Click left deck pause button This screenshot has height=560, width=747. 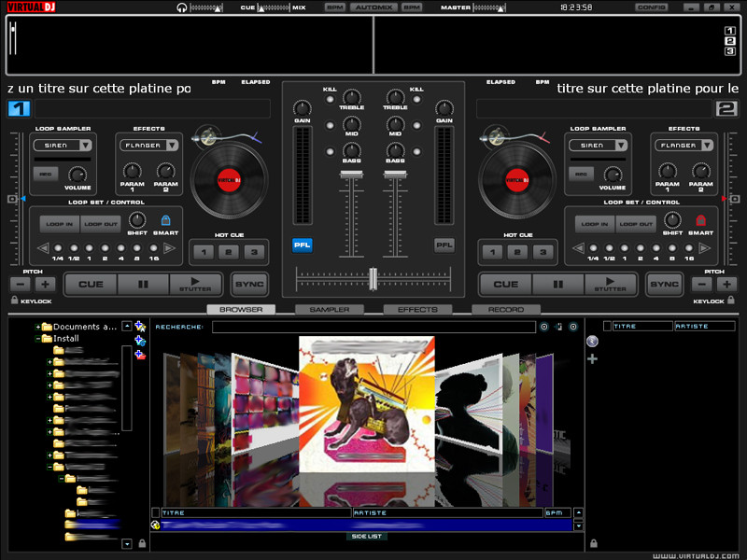(143, 285)
